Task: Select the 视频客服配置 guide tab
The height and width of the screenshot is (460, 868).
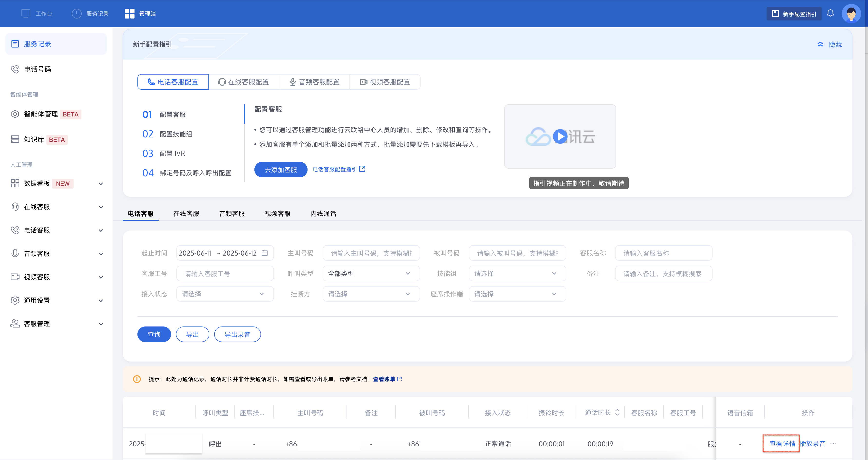Action: pos(385,82)
